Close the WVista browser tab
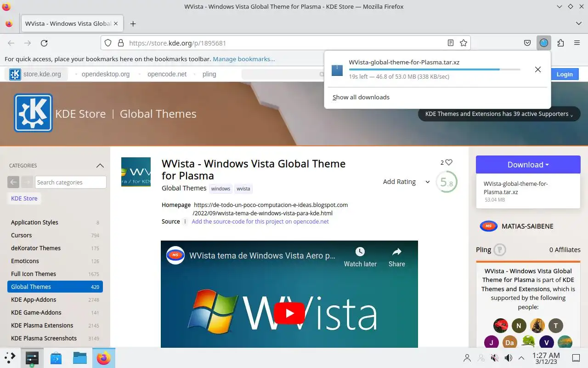This screenshot has height=368, width=588. point(116,23)
